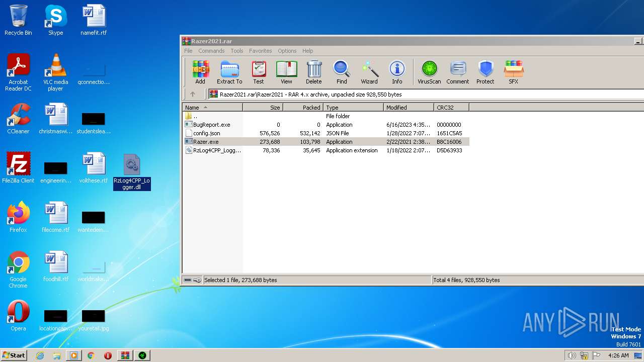This screenshot has width=644, height=362.
Task: Open Internet Explorer from taskbar
Action: [40, 355]
